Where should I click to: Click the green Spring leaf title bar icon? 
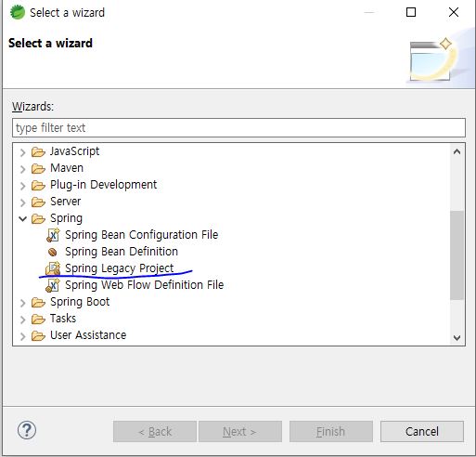18,12
